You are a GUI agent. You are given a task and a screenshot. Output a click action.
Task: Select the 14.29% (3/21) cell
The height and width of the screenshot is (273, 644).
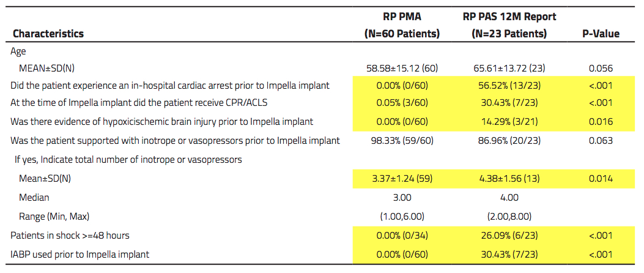[509, 122]
